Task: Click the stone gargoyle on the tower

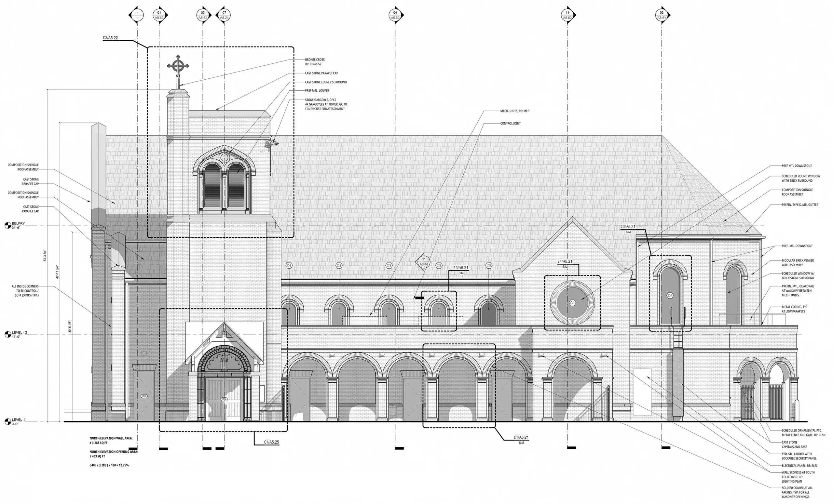Action: tap(272, 143)
